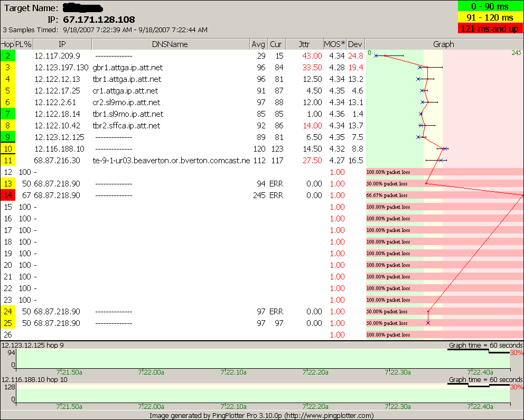Click the Cur column header
This screenshot has width=524, height=420.
coord(276,44)
